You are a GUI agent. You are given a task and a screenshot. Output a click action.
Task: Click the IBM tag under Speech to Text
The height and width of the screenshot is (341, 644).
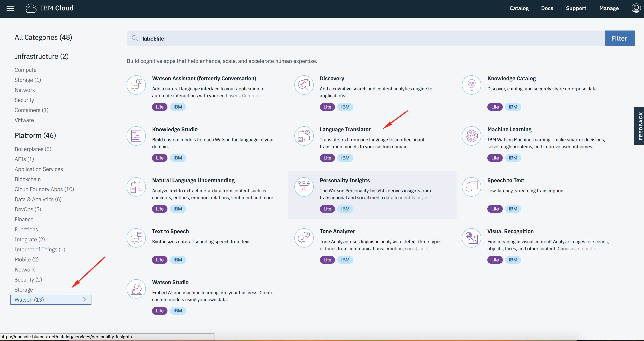[513, 209]
